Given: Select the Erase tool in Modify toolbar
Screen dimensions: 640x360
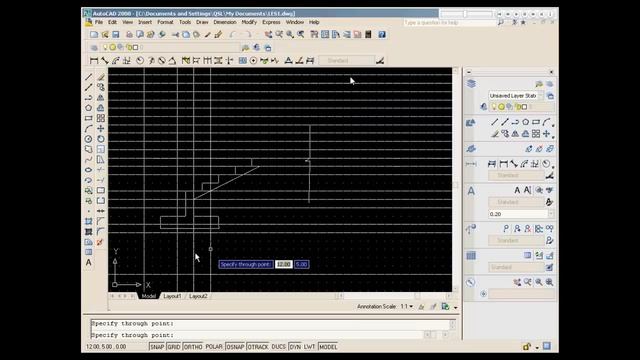Looking at the screenshot, I should click(101, 77).
